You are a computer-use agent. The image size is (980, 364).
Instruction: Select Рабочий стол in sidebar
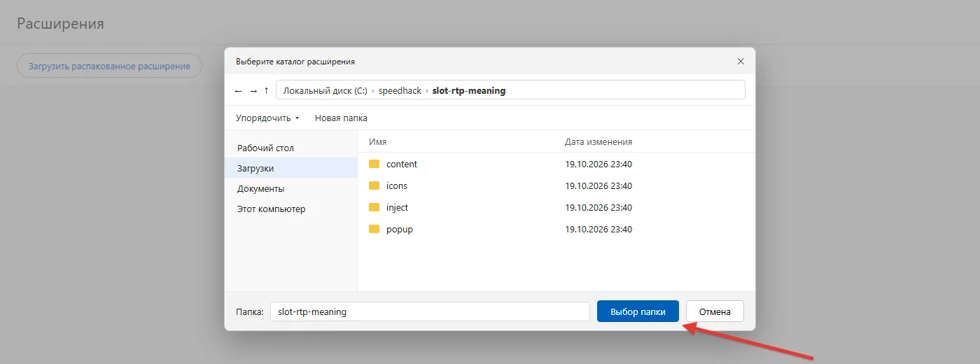tap(290, 148)
